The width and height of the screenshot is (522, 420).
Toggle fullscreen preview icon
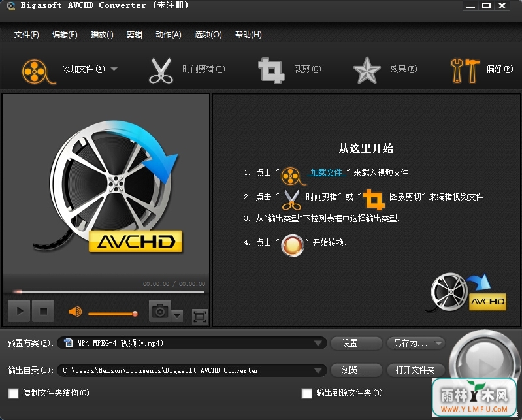(200, 316)
